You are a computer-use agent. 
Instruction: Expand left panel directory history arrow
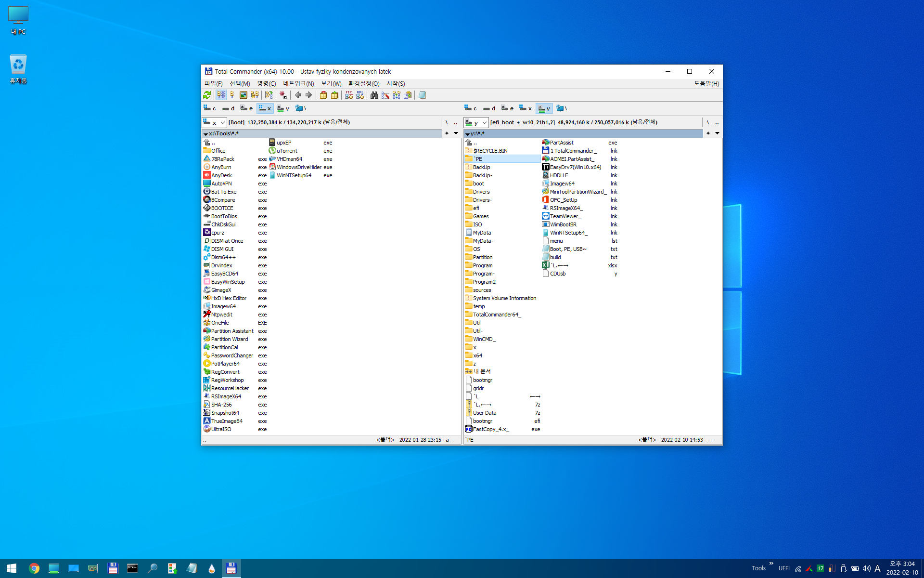click(x=456, y=133)
